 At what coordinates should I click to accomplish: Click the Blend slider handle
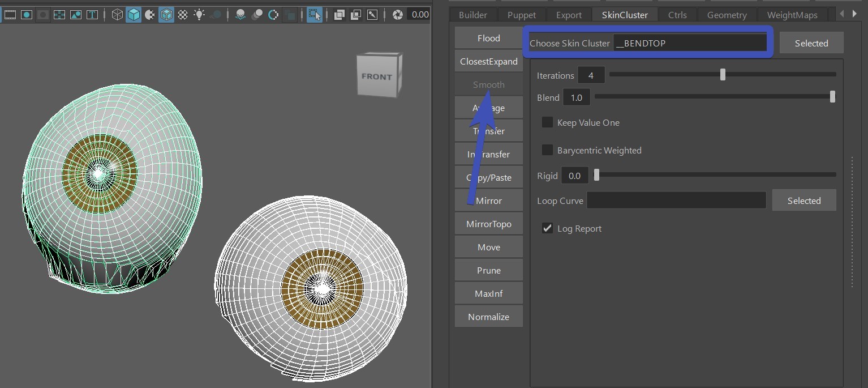tap(832, 97)
